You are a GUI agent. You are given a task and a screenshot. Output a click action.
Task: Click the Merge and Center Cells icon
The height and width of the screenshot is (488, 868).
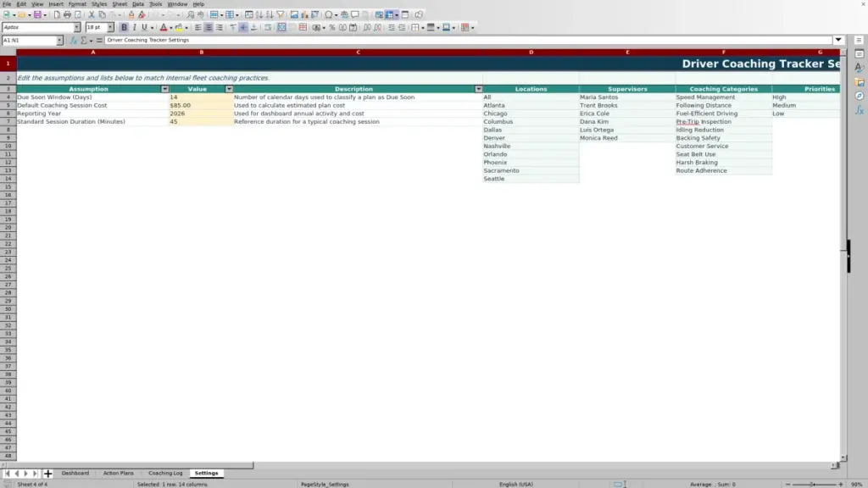tap(281, 27)
